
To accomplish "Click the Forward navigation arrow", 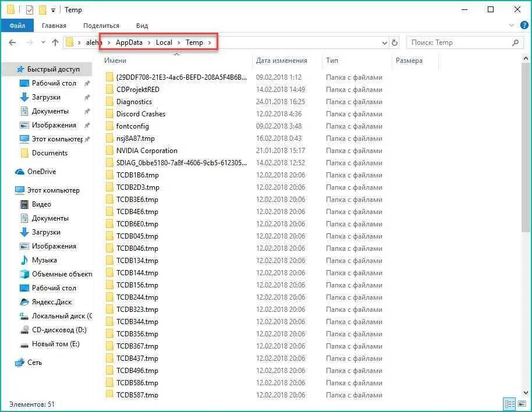I will coord(30,42).
